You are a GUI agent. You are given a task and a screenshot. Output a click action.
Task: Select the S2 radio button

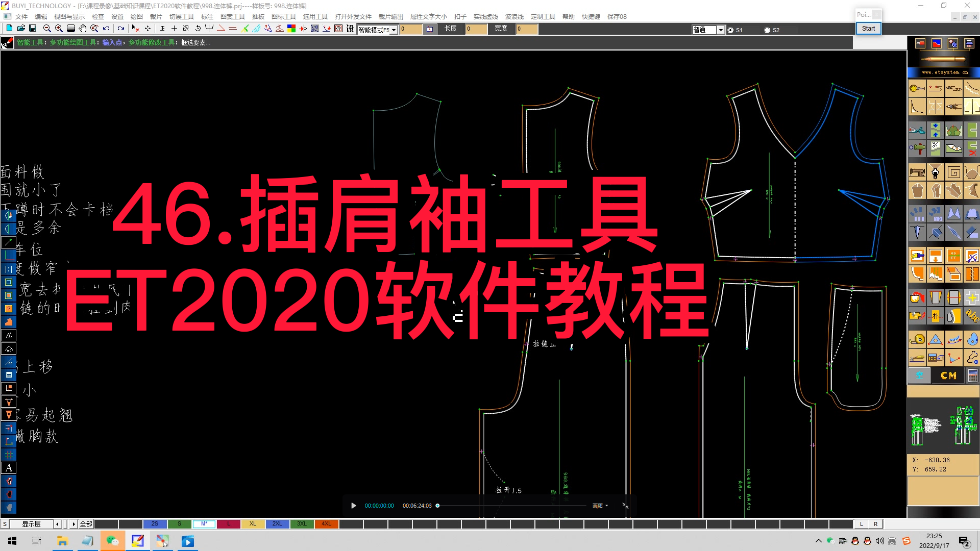767,30
